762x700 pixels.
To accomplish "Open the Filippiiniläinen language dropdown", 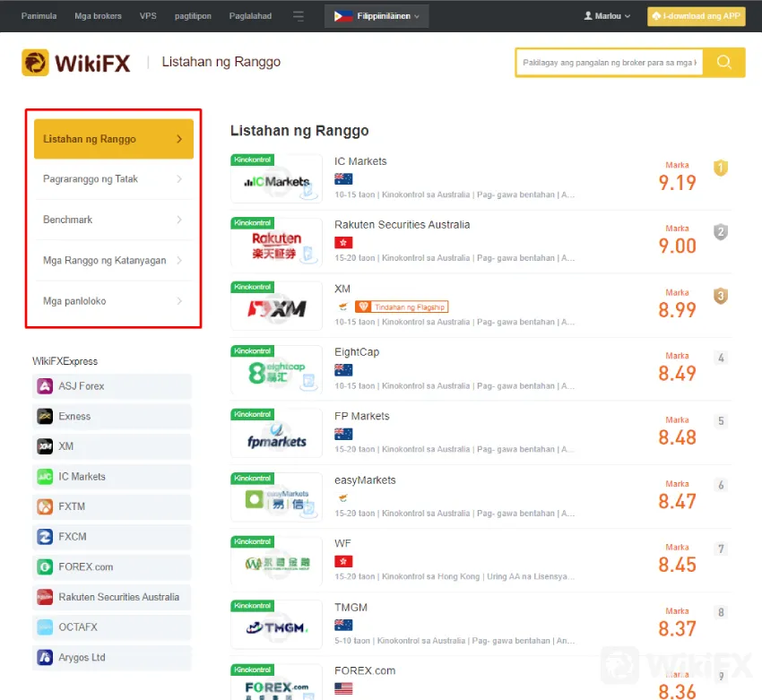I will tap(377, 16).
